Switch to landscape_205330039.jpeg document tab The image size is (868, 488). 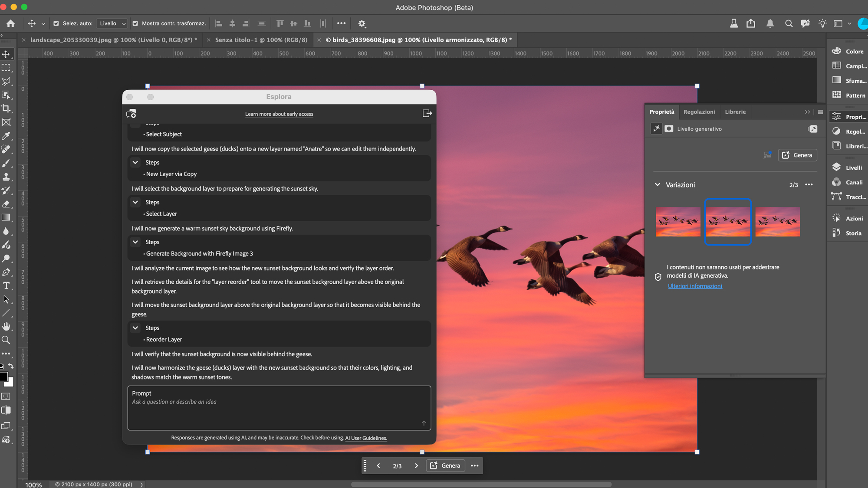(x=114, y=40)
